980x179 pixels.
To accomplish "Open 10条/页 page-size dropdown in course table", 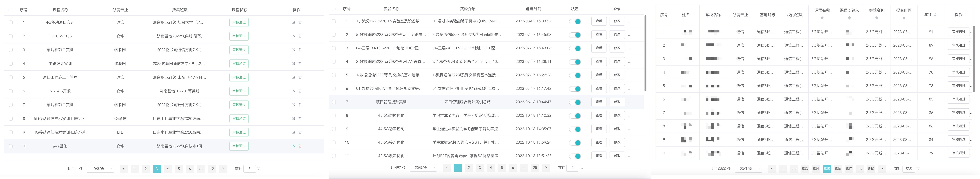I will click(x=100, y=169).
